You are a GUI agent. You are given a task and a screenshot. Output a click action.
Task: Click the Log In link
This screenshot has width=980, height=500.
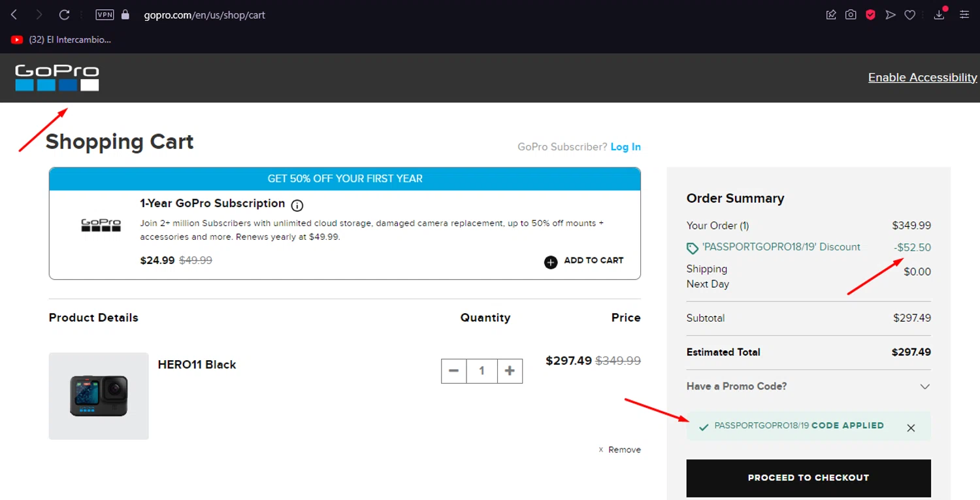pyautogui.click(x=625, y=147)
